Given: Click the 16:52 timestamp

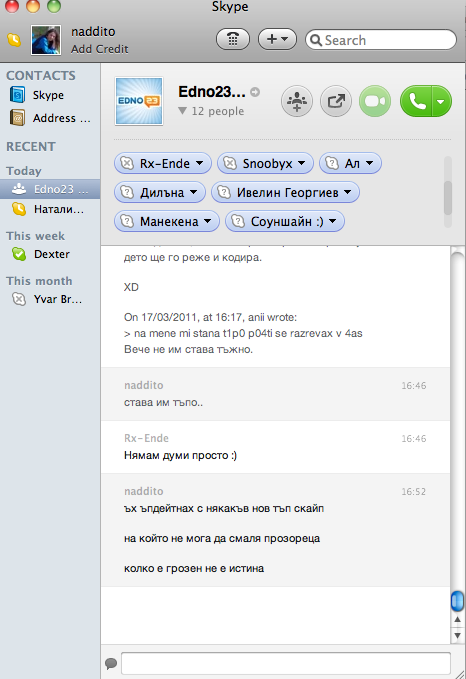Looking at the screenshot, I should click(x=413, y=491).
